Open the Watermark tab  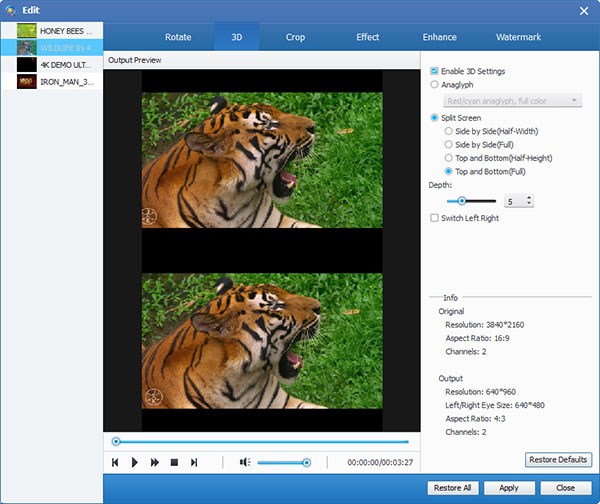(518, 37)
